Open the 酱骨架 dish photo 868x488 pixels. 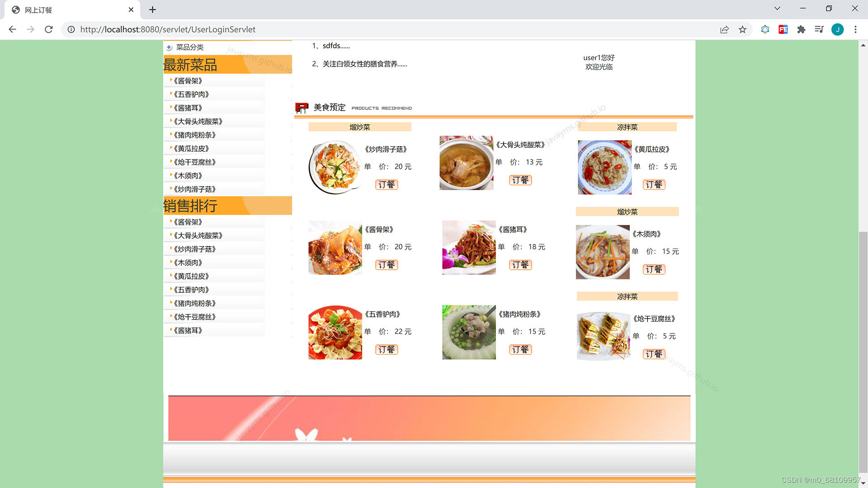tap(335, 248)
